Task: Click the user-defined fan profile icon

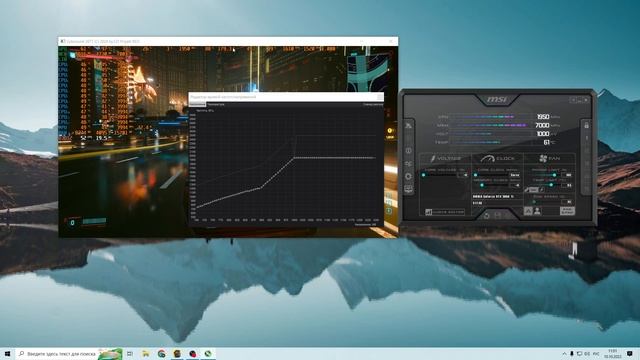Action: [537, 211]
